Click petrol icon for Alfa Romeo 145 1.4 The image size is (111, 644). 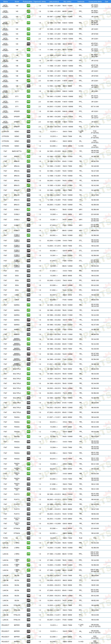[29, 6]
